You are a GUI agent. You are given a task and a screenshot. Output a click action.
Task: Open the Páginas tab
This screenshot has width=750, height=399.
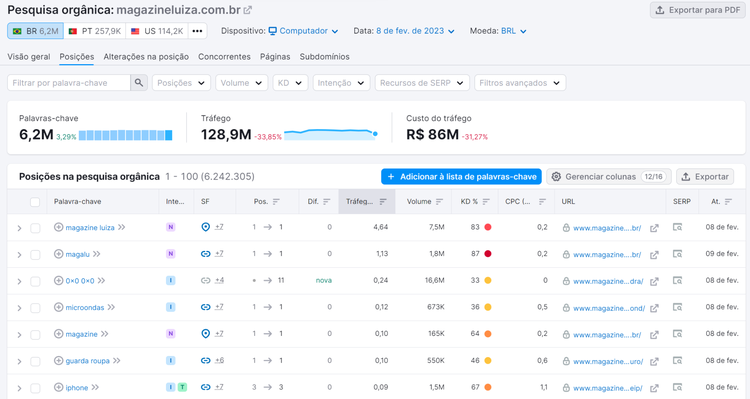pos(275,56)
